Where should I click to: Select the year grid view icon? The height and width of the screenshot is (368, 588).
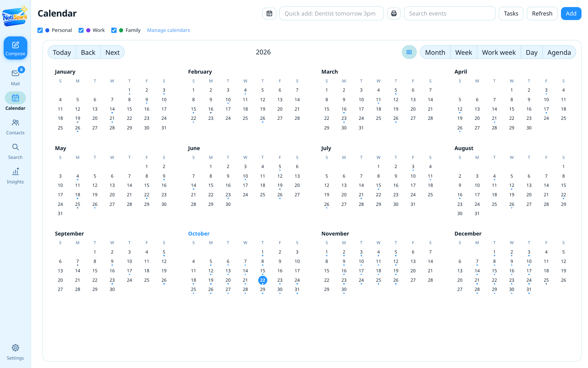[409, 52]
